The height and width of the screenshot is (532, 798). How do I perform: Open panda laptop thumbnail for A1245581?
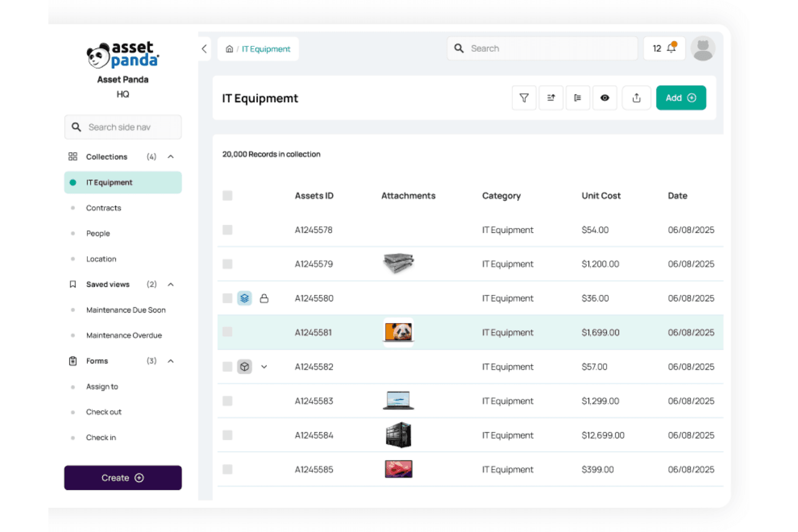(x=398, y=332)
